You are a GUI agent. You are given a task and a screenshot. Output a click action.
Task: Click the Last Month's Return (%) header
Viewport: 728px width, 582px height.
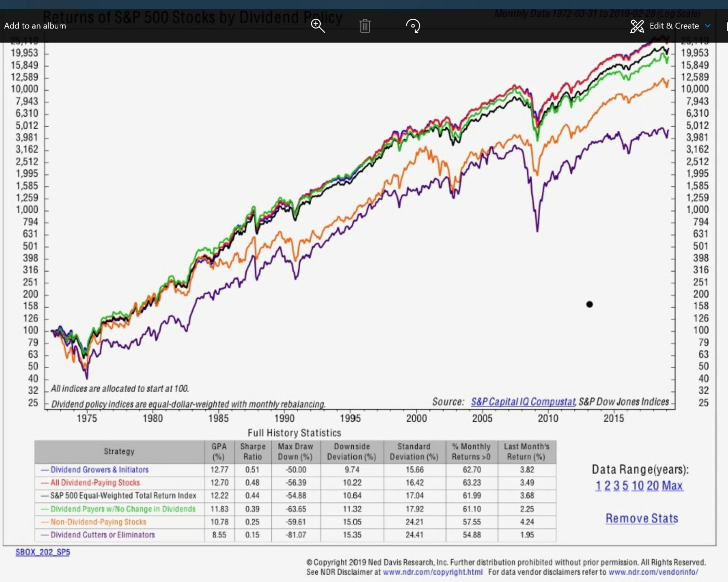click(526, 452)
